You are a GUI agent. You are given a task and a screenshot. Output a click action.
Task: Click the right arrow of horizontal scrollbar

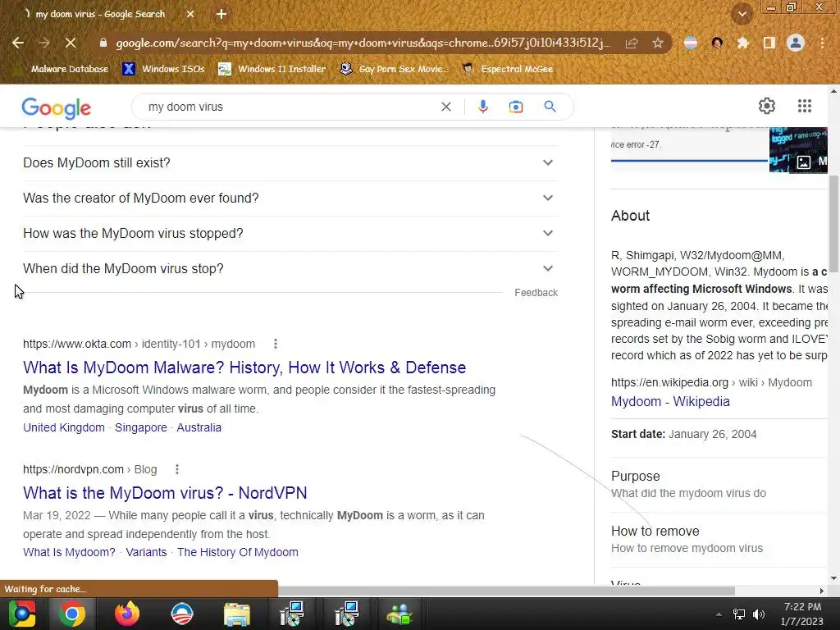(x=822, y=591)
